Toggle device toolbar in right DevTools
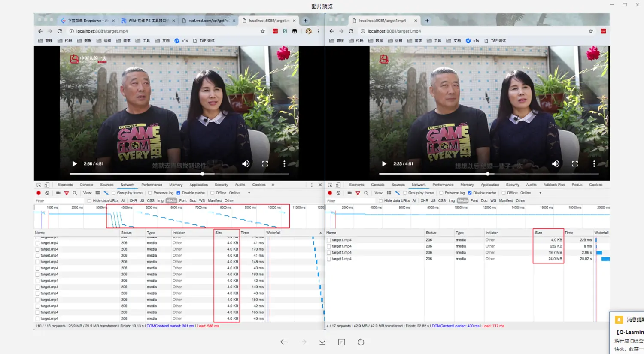This screenshot has height=354, width=644. (x=338, y=185)
